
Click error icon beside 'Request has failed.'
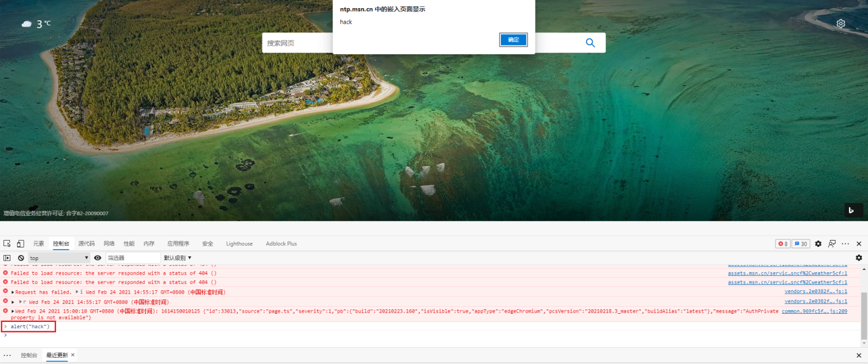coord(6,291)
